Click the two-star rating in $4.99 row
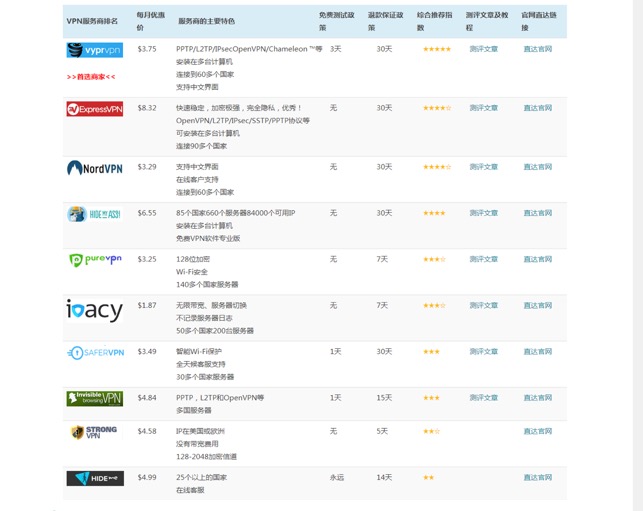The width and height of the screenshot is (643, 511). [429, 477]
